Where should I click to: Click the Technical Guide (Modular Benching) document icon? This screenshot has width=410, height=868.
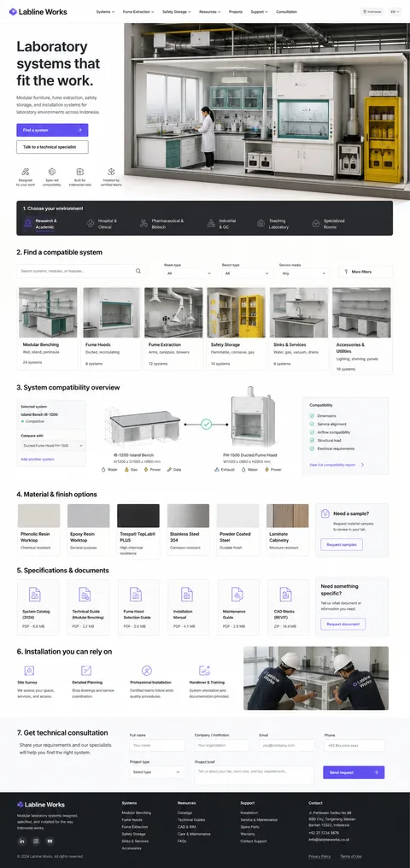coord(85,595)
